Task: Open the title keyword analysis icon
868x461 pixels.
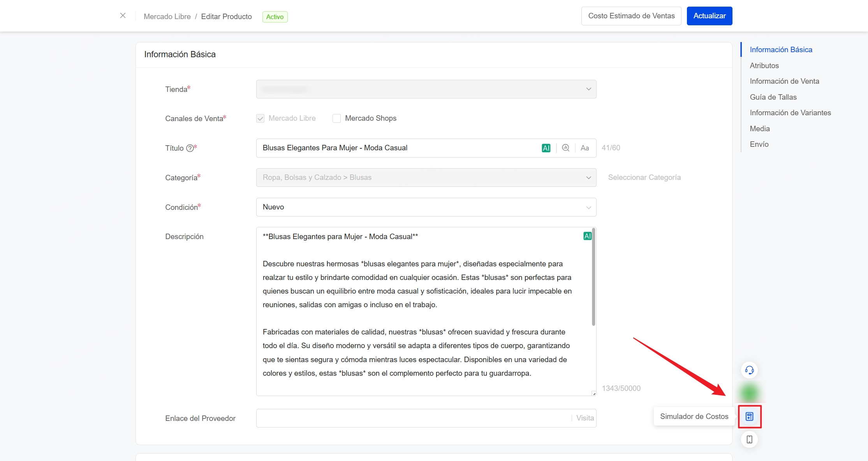Action: click(566, 148)
